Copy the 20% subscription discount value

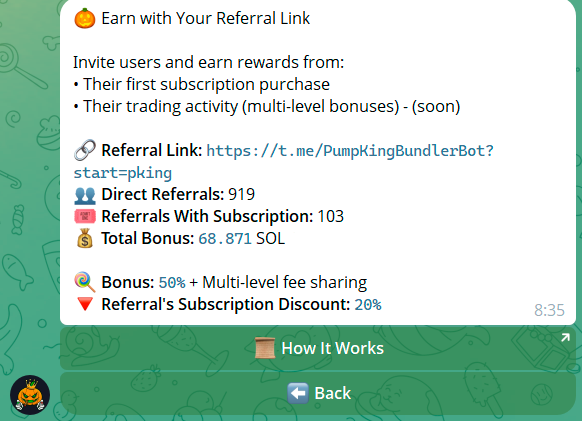368,305
